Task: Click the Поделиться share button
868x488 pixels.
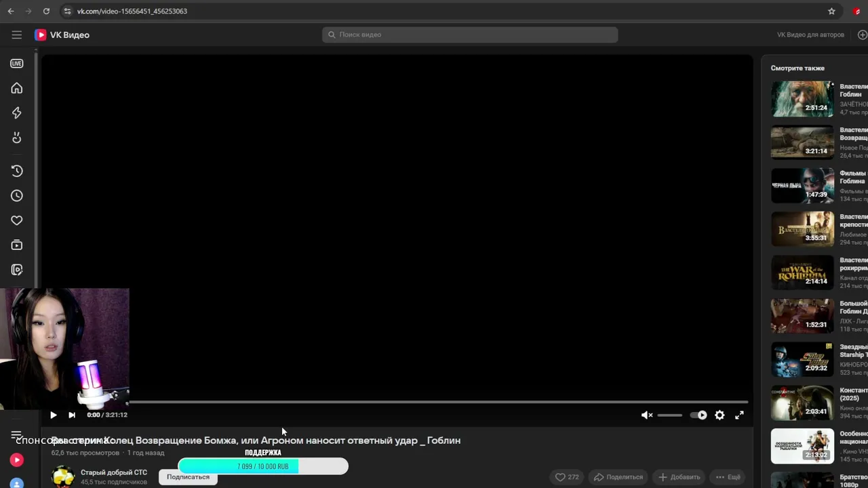Action: (618, 477)
